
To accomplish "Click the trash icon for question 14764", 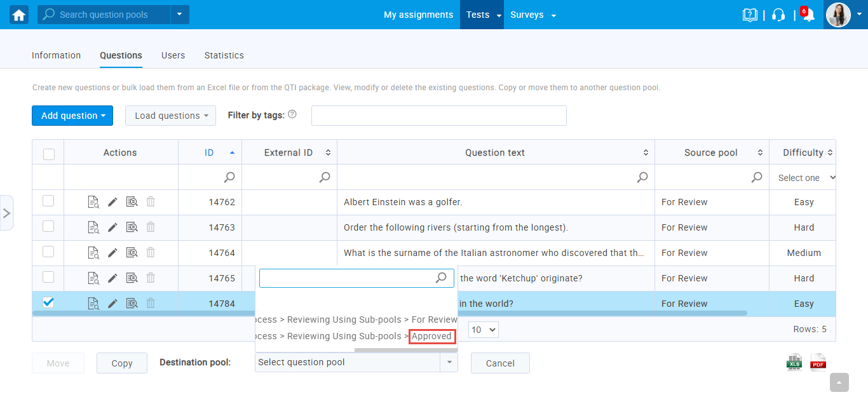I will pyautogui.click(x=151, y=253).
